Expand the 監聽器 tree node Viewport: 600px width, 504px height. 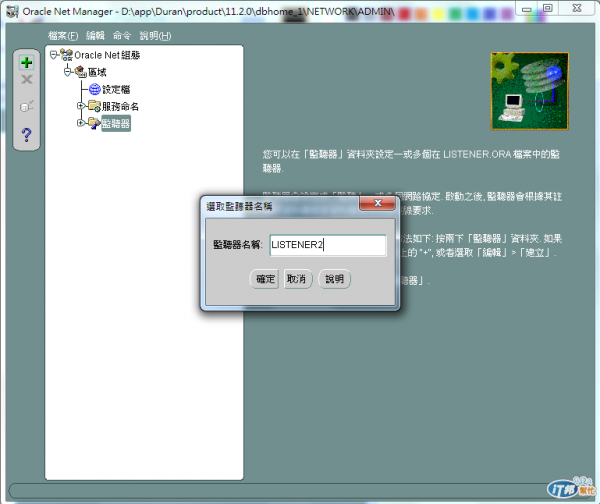tap(81, 123)
